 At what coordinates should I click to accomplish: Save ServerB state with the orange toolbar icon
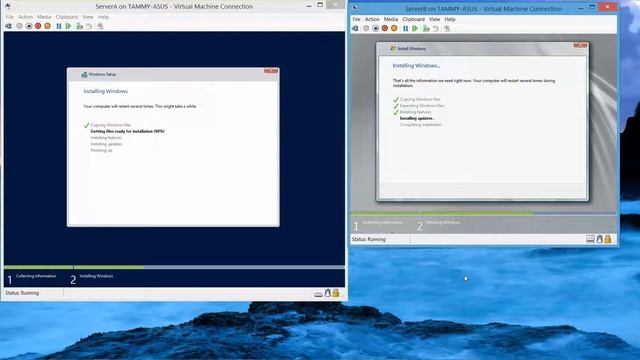click(x=394, y=29)
